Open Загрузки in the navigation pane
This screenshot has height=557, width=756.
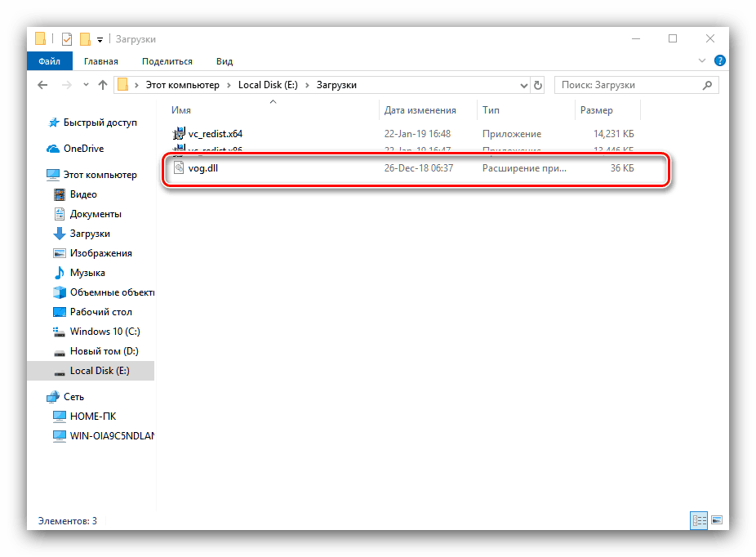(x=81, y=234)
